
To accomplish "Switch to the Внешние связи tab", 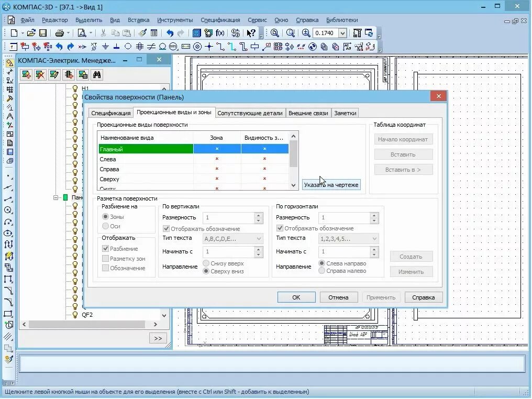I will click(308, 113).
